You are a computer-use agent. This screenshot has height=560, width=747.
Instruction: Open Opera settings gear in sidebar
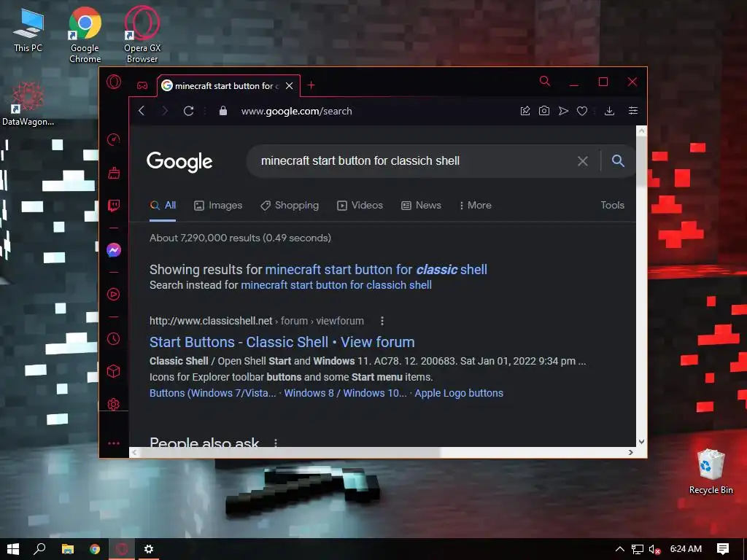113,404
